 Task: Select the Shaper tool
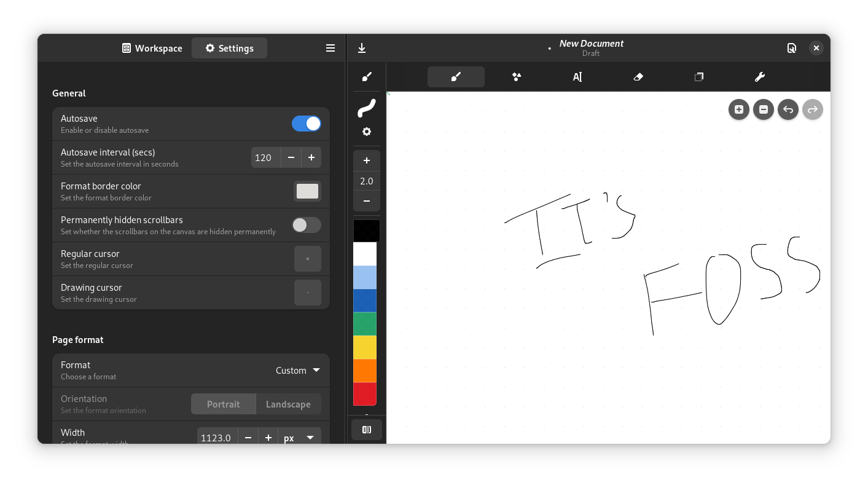[517, 77]
